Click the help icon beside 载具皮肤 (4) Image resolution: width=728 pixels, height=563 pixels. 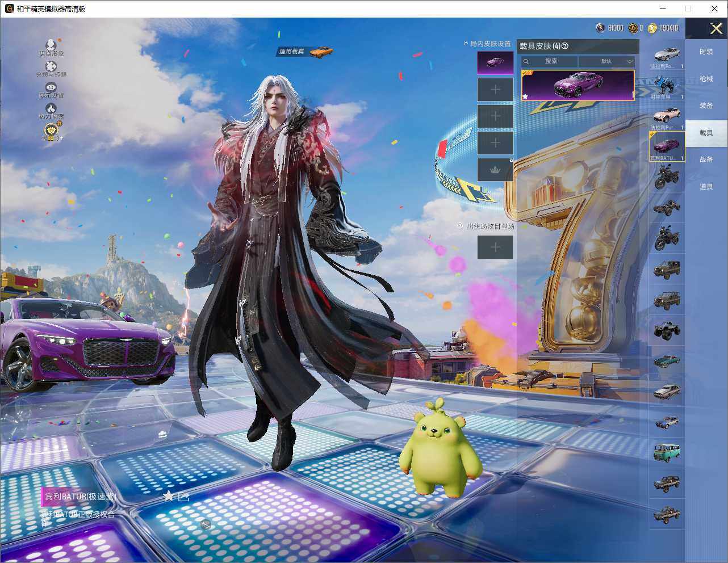(x=564, y=46)
